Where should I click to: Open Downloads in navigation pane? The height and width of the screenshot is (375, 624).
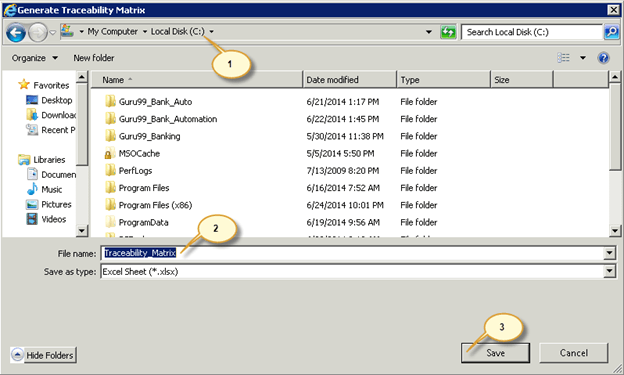(x=58, y=115)
